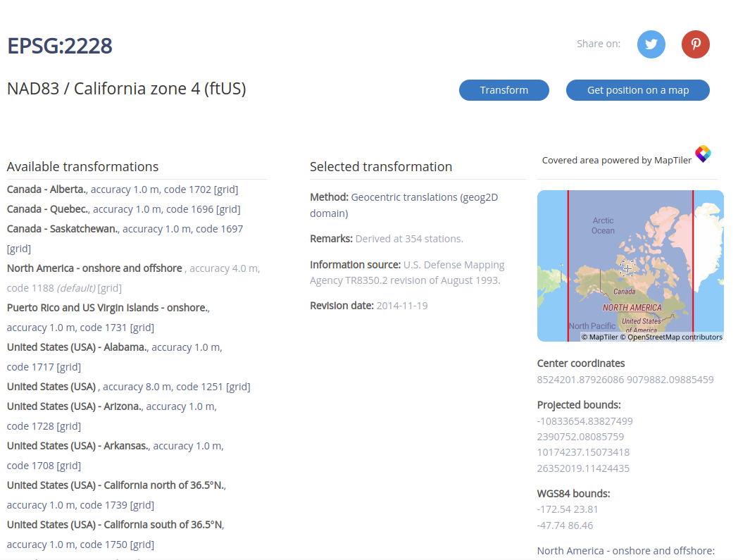Open the MapTiler logo icon
The width and height of the screenshot is (738, 560).
point(703,154)
